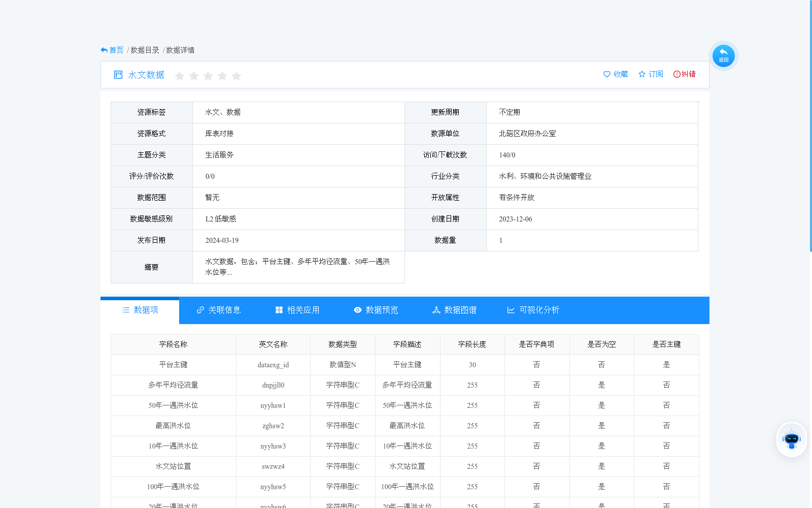Click the 2023-12-06 creation date value
812x508 pixels.
tap(516, 219)
